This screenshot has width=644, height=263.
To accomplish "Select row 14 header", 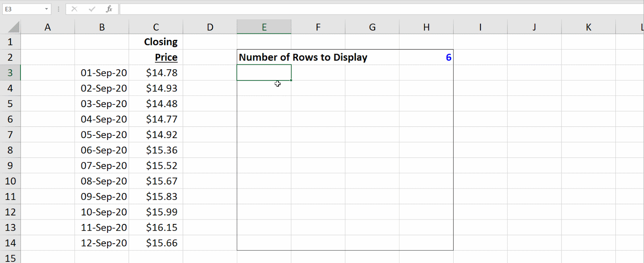I will 10,243.
